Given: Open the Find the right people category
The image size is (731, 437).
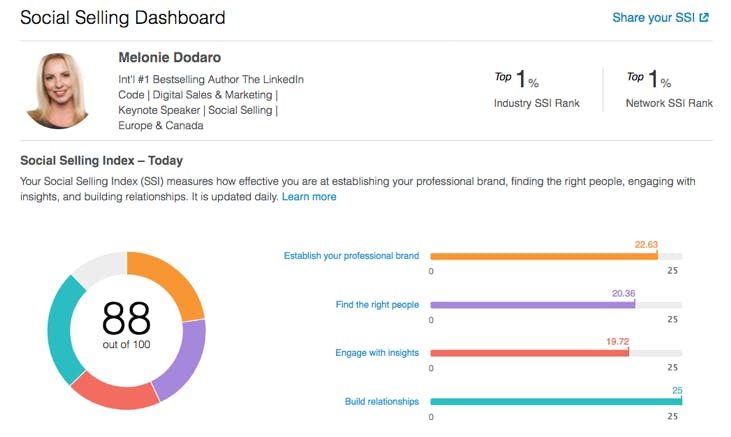Looking at the screenshot, I should (x=377, y=305).
